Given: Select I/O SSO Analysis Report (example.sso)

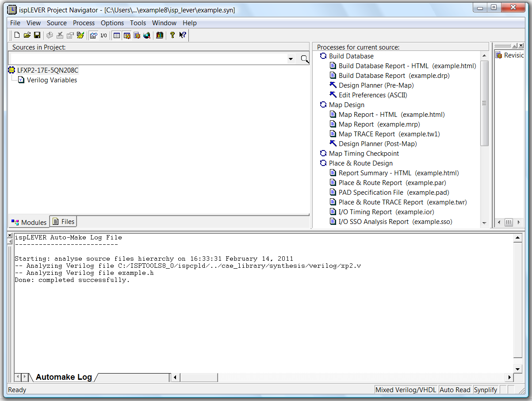Looking at the screenshot, I should click(395, 222).
